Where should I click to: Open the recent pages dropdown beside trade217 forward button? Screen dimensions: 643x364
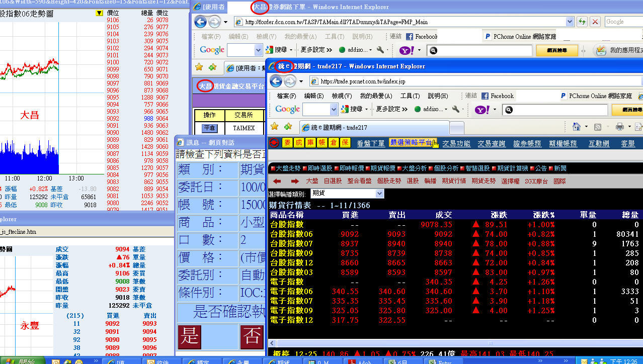click(301, 81)
